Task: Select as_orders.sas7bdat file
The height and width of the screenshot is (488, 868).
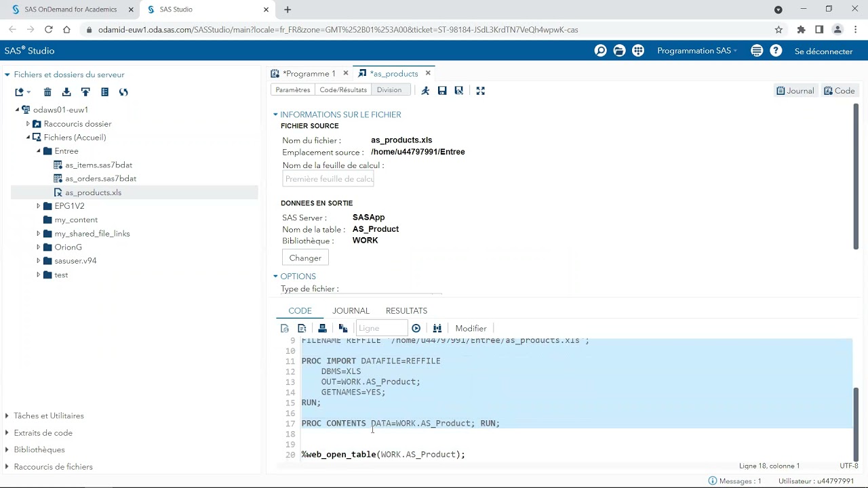Action: 100,179
